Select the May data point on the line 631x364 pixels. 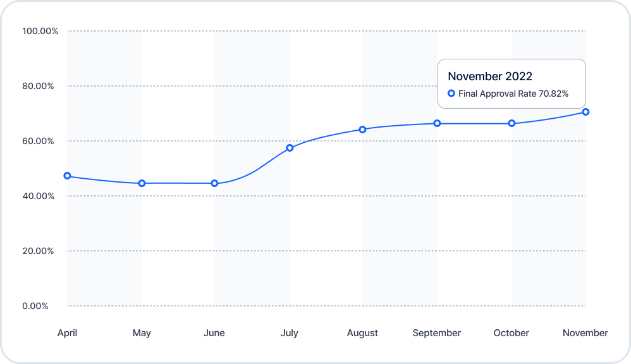coord(142,183)
